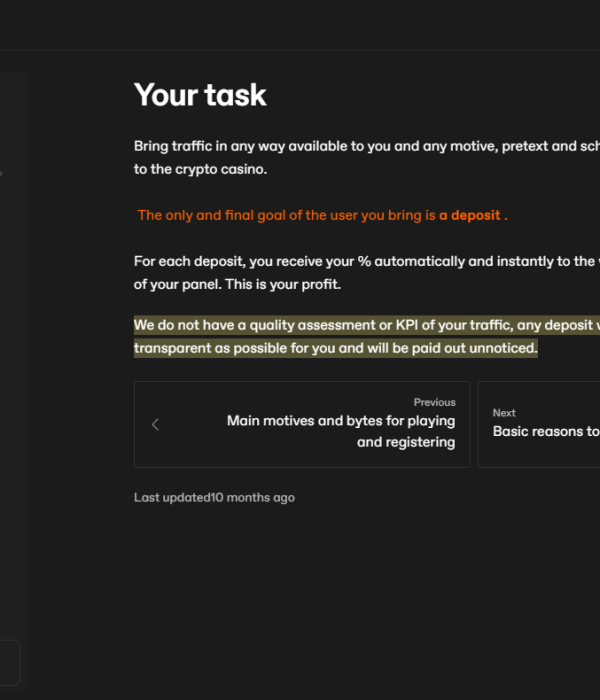Click the "Last updated" text
This screenshot has height=700, width=600.
point(171,497)
